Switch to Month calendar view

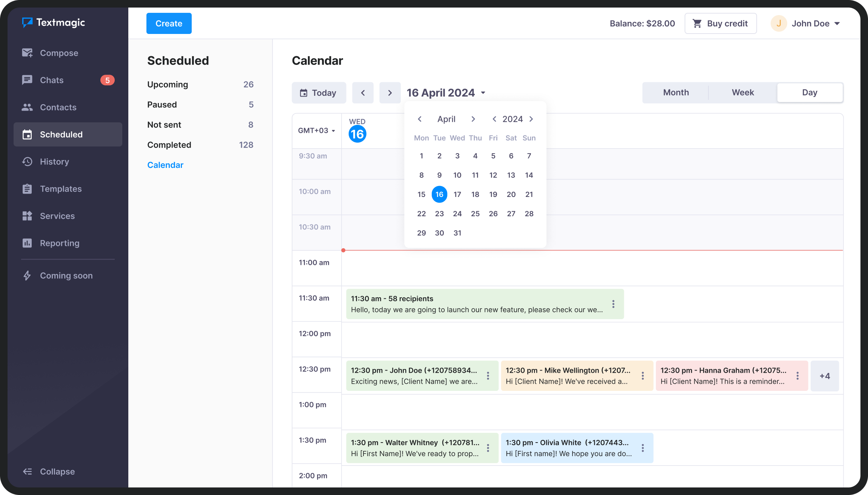[x=676, y=92]
